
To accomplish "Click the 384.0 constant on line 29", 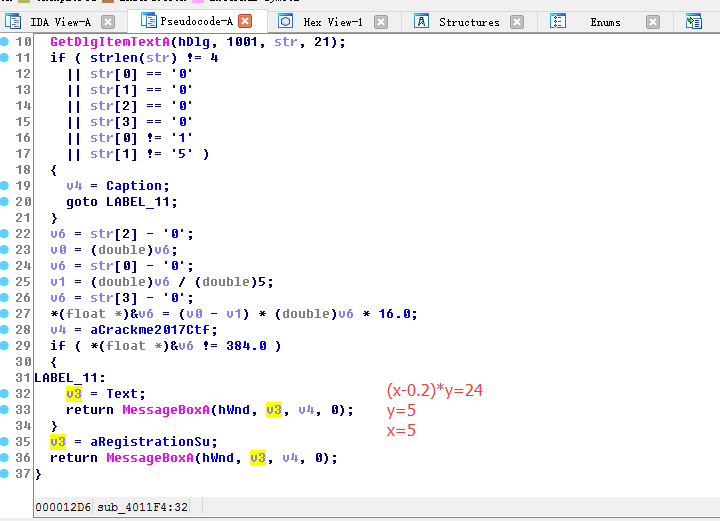I will [246, 346].
